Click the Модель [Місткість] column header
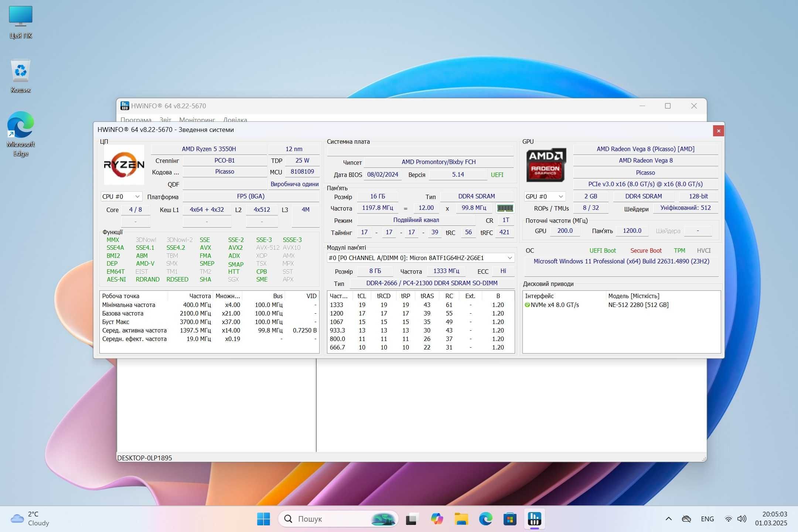The image size is (798, 532). (663, 296)
